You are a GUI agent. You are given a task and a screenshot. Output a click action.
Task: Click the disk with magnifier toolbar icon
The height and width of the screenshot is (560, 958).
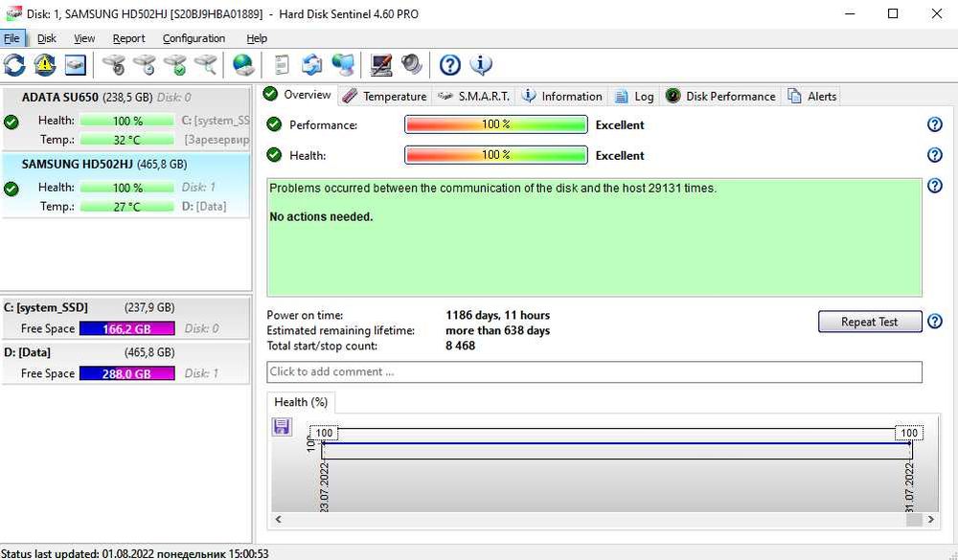click(x=206, y=65)
